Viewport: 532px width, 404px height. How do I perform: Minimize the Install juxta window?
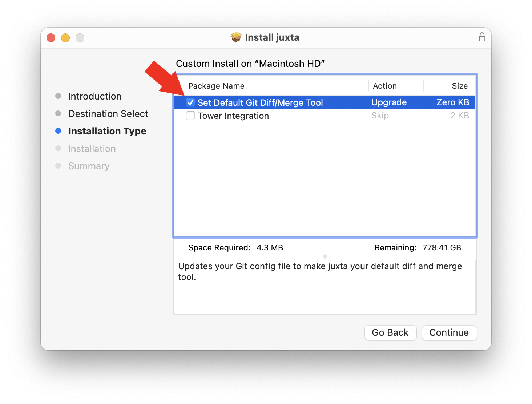click(x=65, y=37)
